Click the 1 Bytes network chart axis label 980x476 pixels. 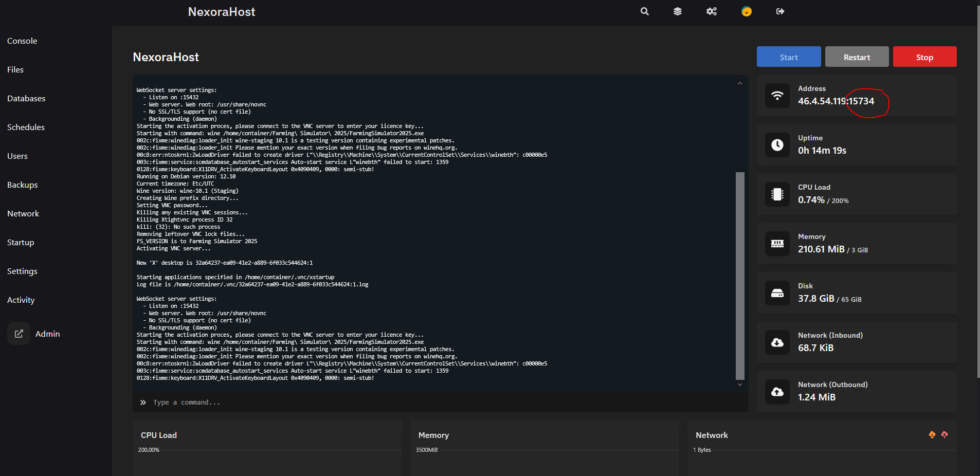coord(702,450)
